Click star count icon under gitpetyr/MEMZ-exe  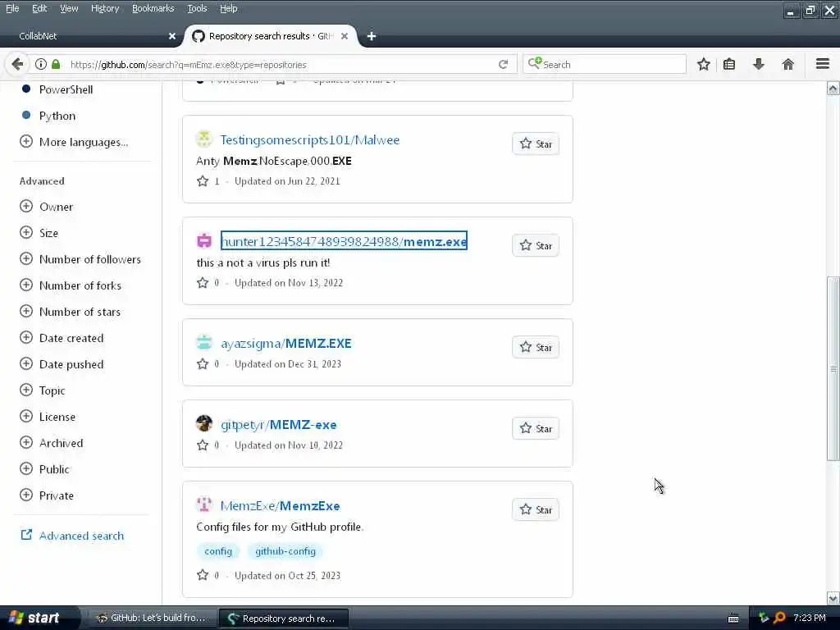203,445
